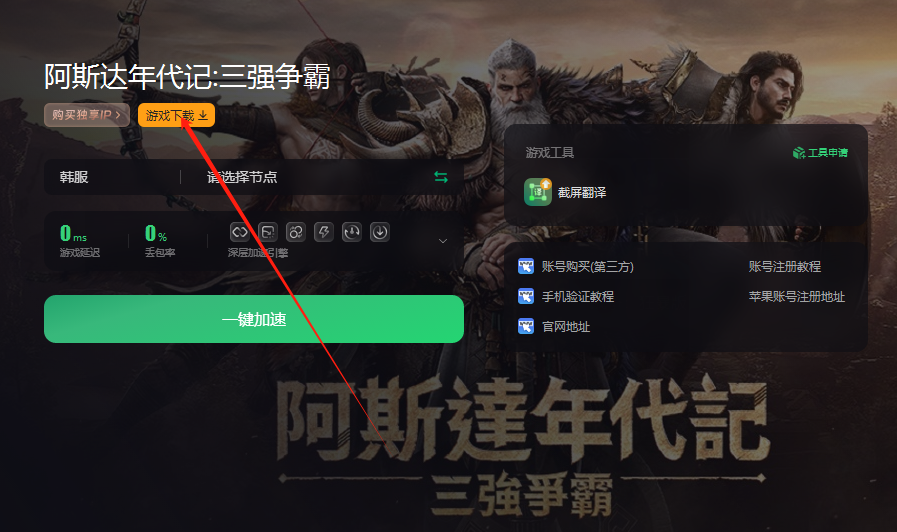897x532 pixels.
Task: Click the lightning bolt acceleration engine icon
Action: point(324,232)
